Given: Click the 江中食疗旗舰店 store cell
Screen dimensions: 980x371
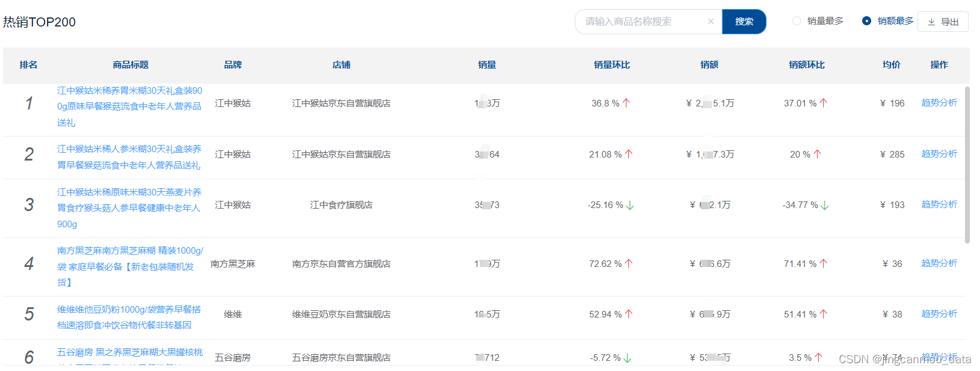Looking at the screenshot, I should 341,205.
